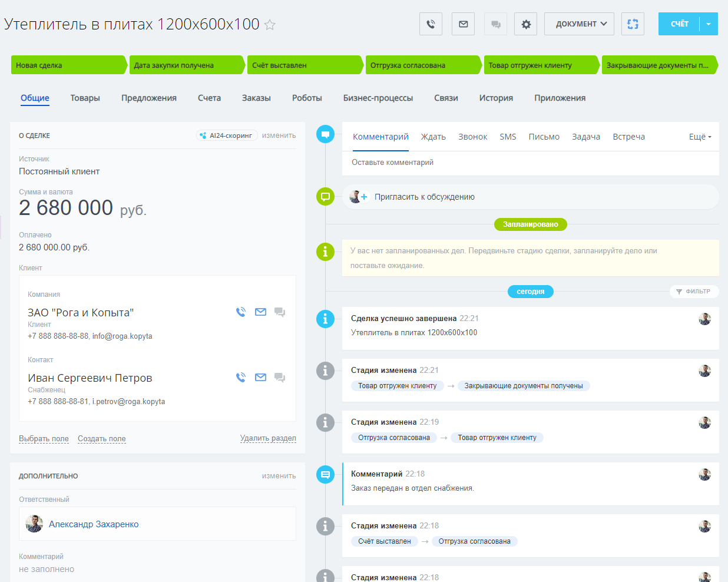Send email to Иван Сергеевич Петров
728x582 pixels.
tap(260, 378)
